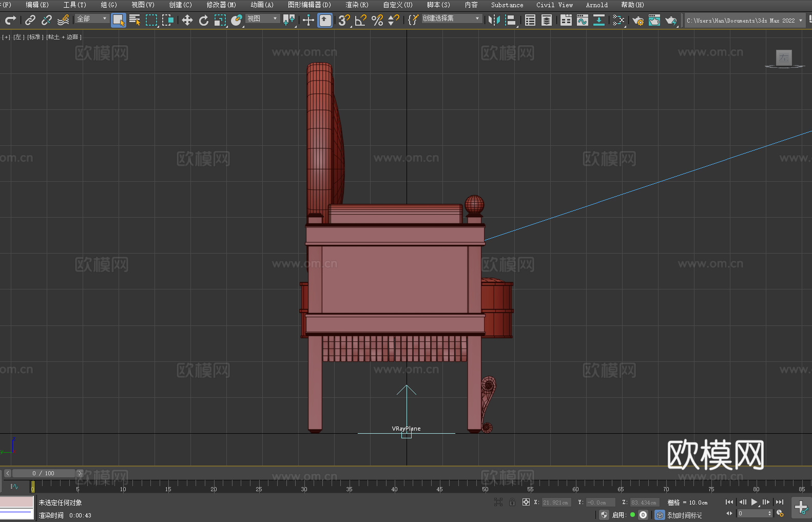Toggle Window/Crossing selection mode
812x522 pixels.
point(168,20)
